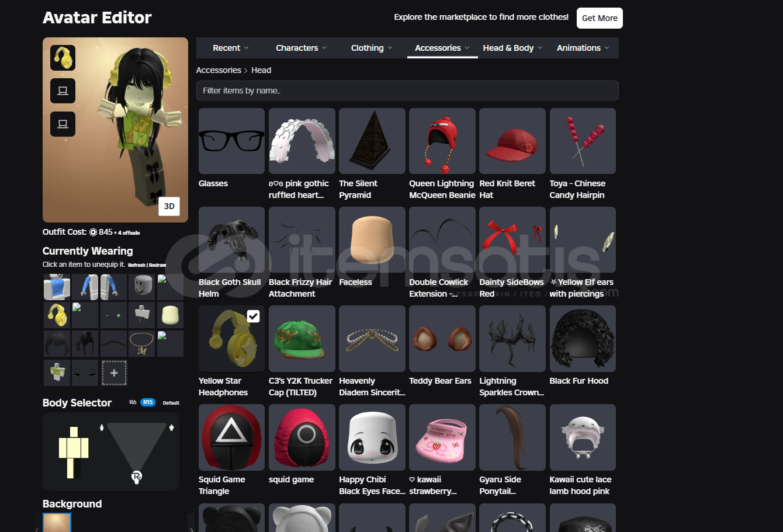This screenshot has height=532, width=783.
Task: Expand the Accessories dropdown tab
Action: coord(442,48)
